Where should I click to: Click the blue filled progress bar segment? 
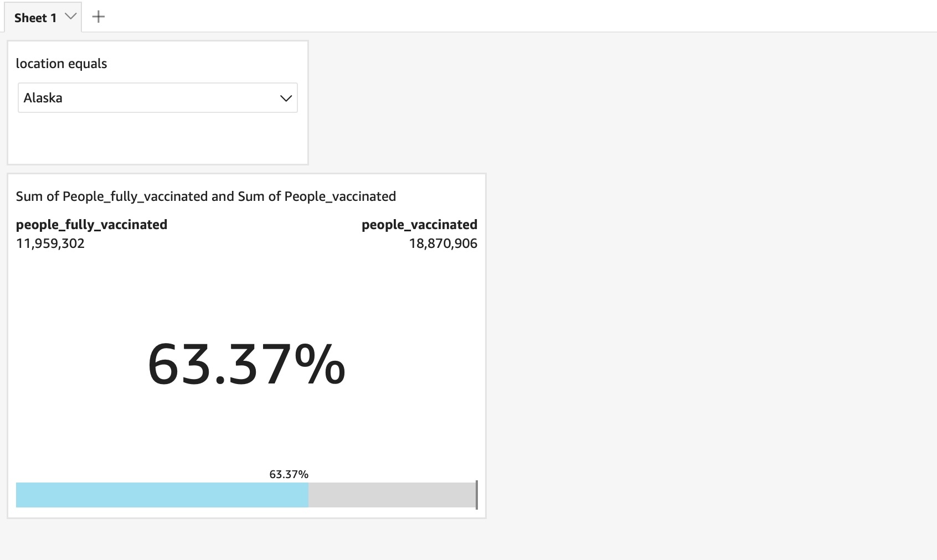[162, 495]
